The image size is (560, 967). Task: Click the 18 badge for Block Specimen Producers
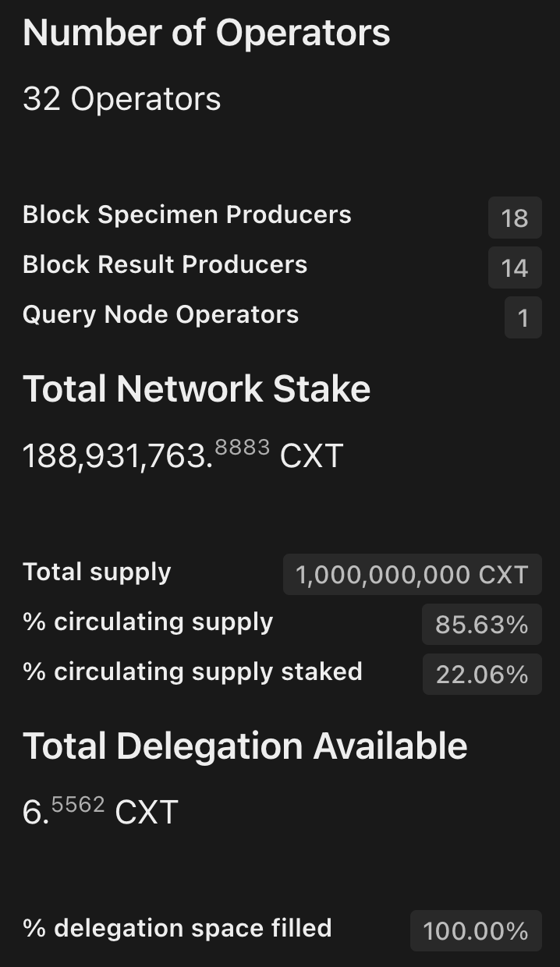click(x=515, y=218)
